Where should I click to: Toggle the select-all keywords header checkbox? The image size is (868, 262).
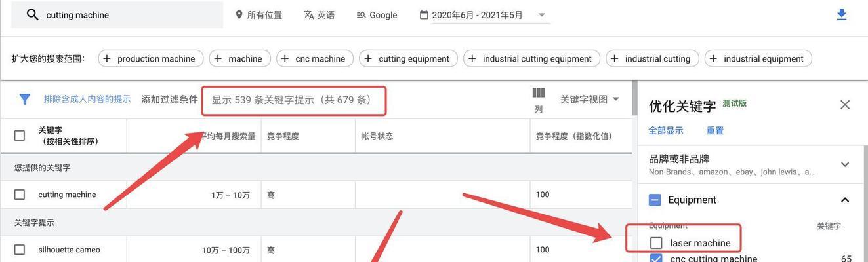20,136
